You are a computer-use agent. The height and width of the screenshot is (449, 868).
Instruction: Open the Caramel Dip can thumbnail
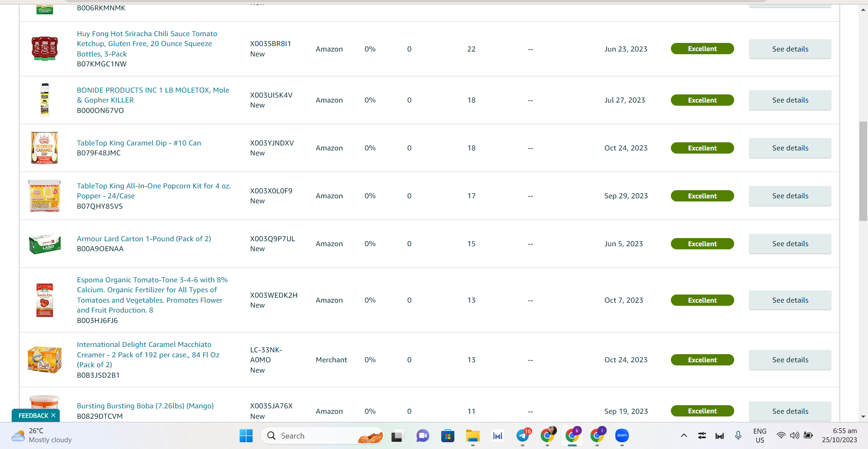(x=44, y=148)
